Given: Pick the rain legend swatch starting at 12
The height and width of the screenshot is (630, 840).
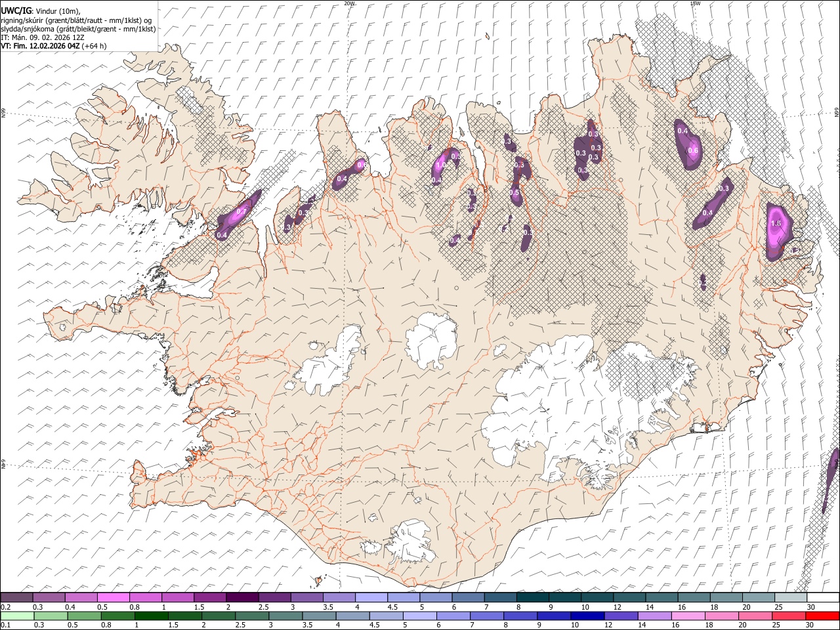Looking at the screenshot, I should pos(620,616).
